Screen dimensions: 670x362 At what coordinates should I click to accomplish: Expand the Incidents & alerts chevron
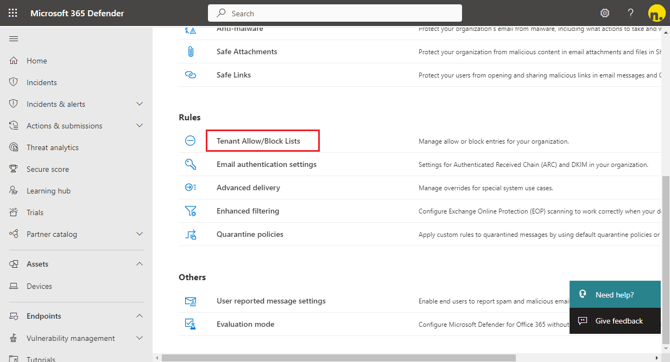pyautogui.click(x=139, y=104)
